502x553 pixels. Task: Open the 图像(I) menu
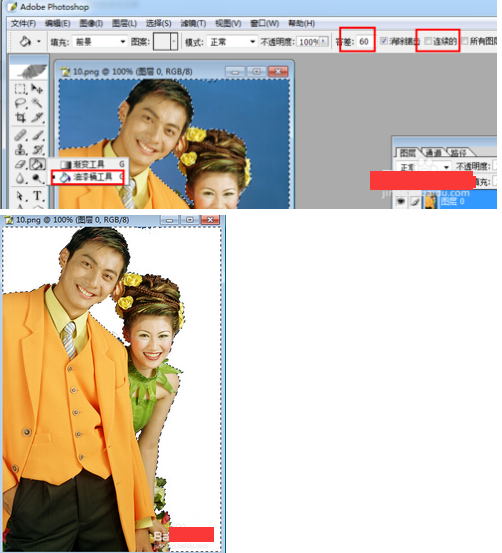tap(91, 24)
